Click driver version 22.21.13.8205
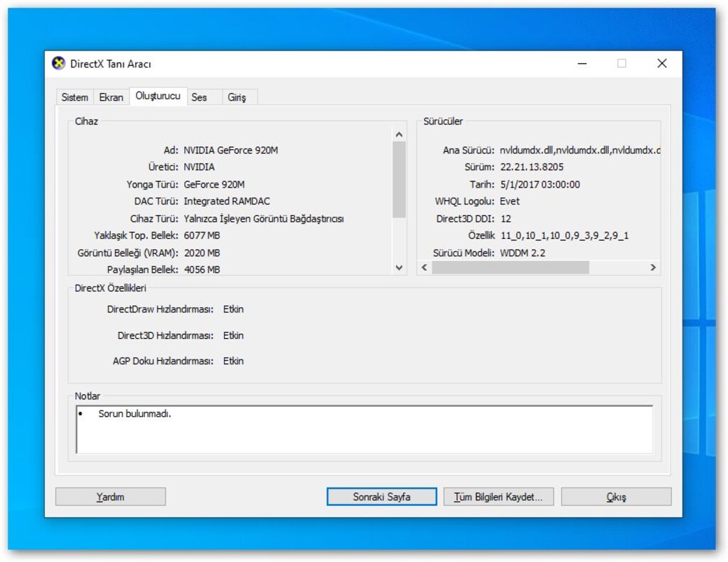 pyautogui.click(x=532, y=166)
